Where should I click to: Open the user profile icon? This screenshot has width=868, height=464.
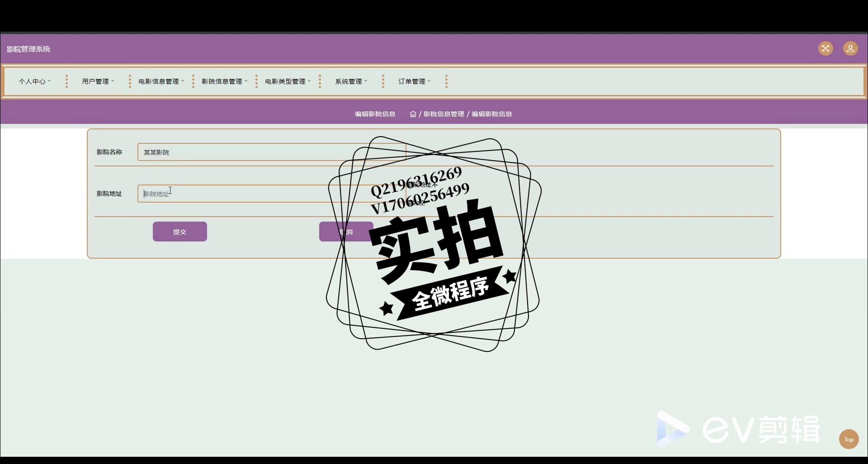click(850, 48)
